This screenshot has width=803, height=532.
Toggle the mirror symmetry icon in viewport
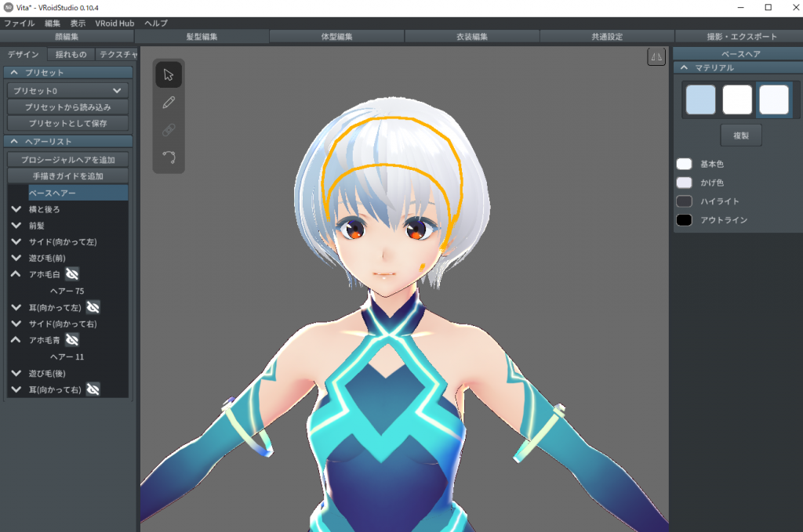point(656,56)
